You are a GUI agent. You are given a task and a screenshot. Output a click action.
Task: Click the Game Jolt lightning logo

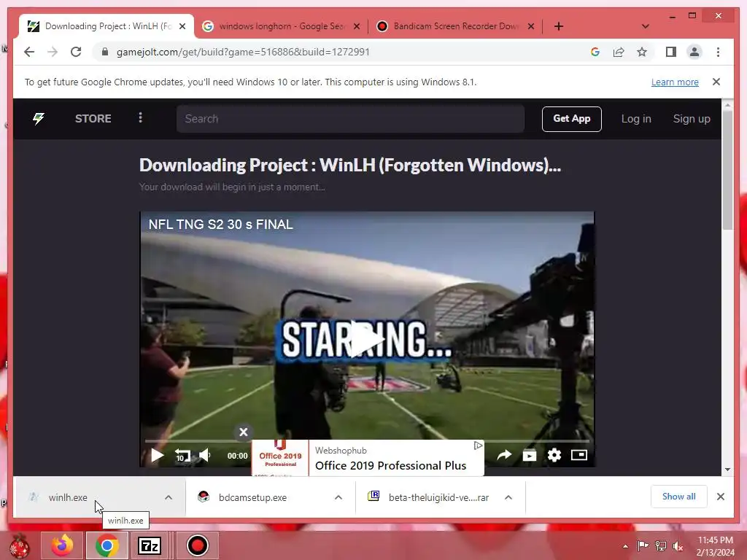39,119
